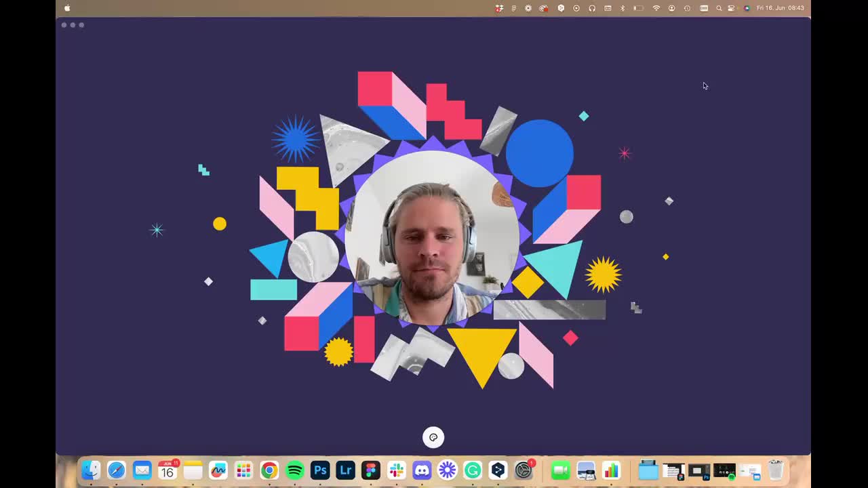Open Spotify from the dock
Screen dimensions: 868x488
[295, 470]
